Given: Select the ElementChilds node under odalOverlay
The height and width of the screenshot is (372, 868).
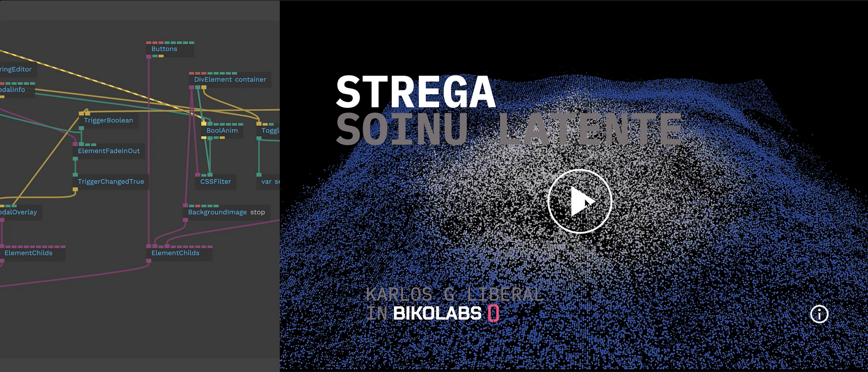Looking at the screenshot, I should pos(33,253).
